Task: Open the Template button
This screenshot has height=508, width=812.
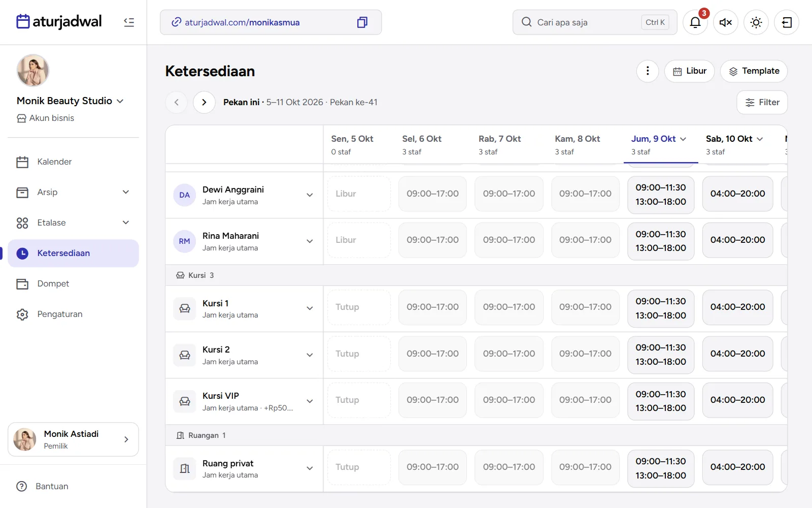Action: (754, 71)
